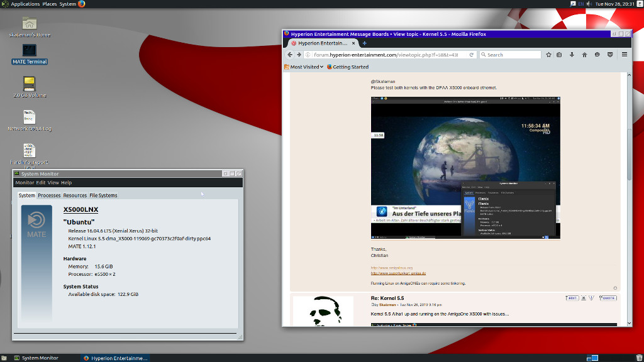Screen dimensions: 644x362
Task: Switch to System Monitor in the taskbar
Action: click(36, 358)
